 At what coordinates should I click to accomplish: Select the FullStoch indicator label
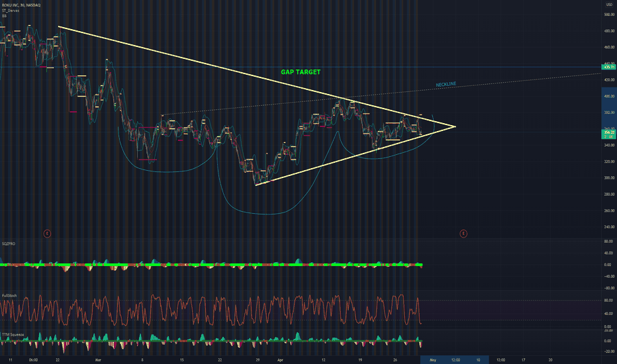(x=9, y=296)
